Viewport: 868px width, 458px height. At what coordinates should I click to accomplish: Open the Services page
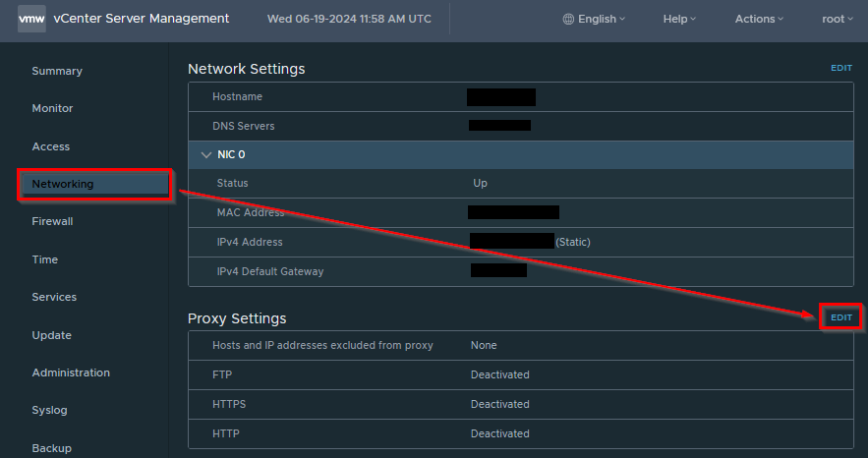click(54, 297)
